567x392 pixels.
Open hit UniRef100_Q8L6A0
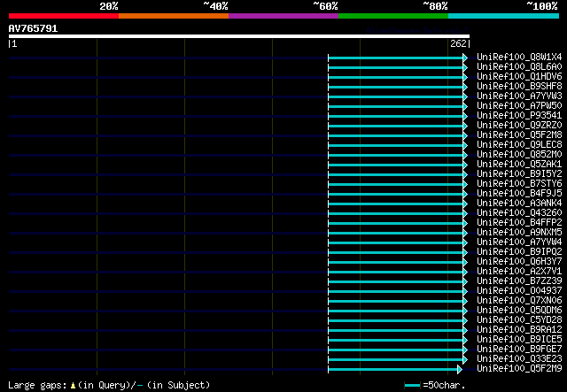[519, 67]
